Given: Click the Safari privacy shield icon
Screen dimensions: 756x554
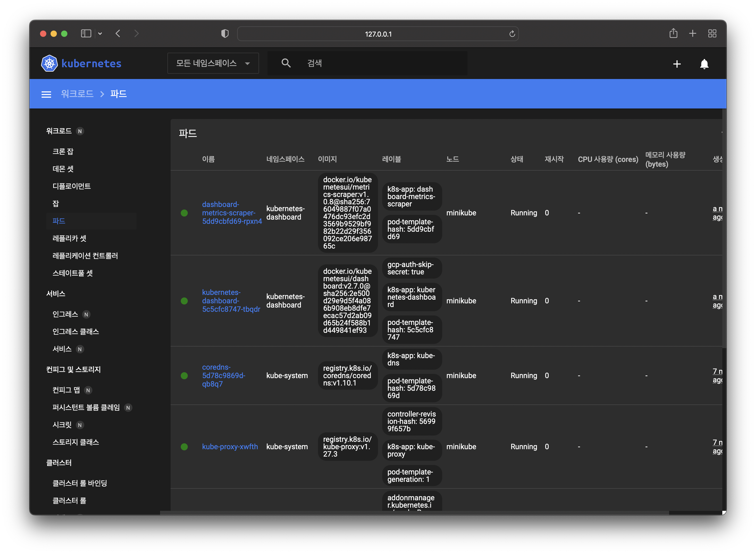Looking at the screenshot, I should [225, 33].
